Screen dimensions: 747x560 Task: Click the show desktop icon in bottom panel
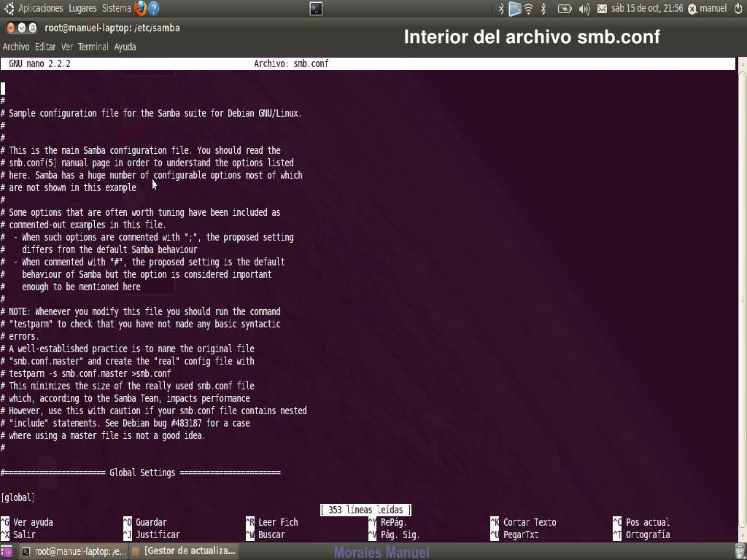[6, 551]
